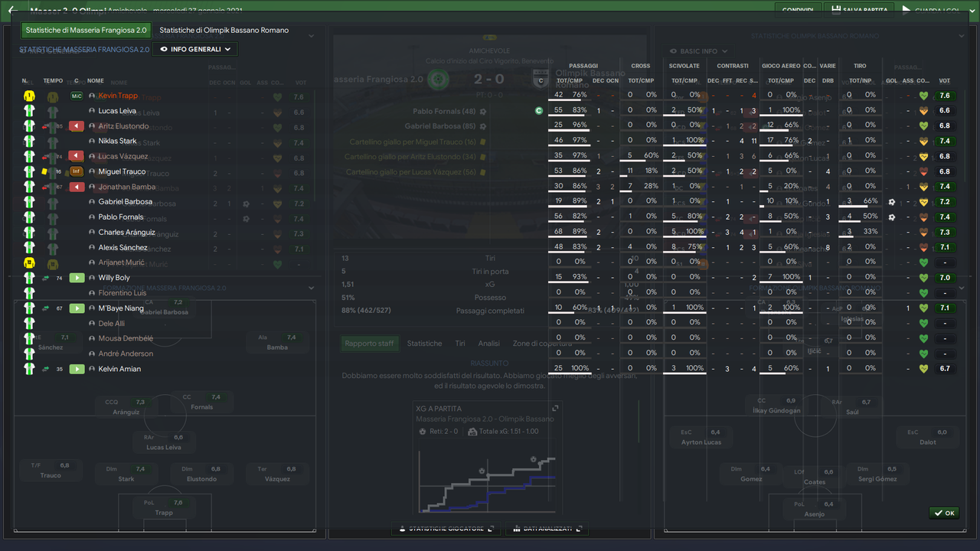Click Aritz Elustondo's red substituted-off icon
Viewport: 980px width, 551px height.
point(77,126)
